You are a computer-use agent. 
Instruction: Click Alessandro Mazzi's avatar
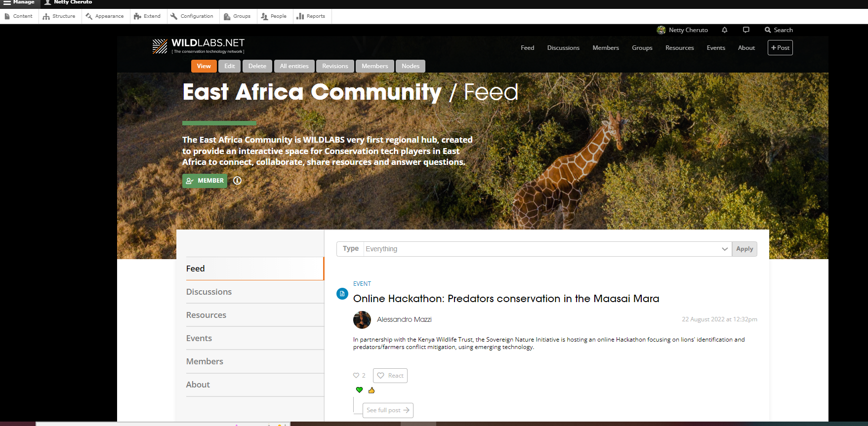pyautogui.click(x=362, y=320)
